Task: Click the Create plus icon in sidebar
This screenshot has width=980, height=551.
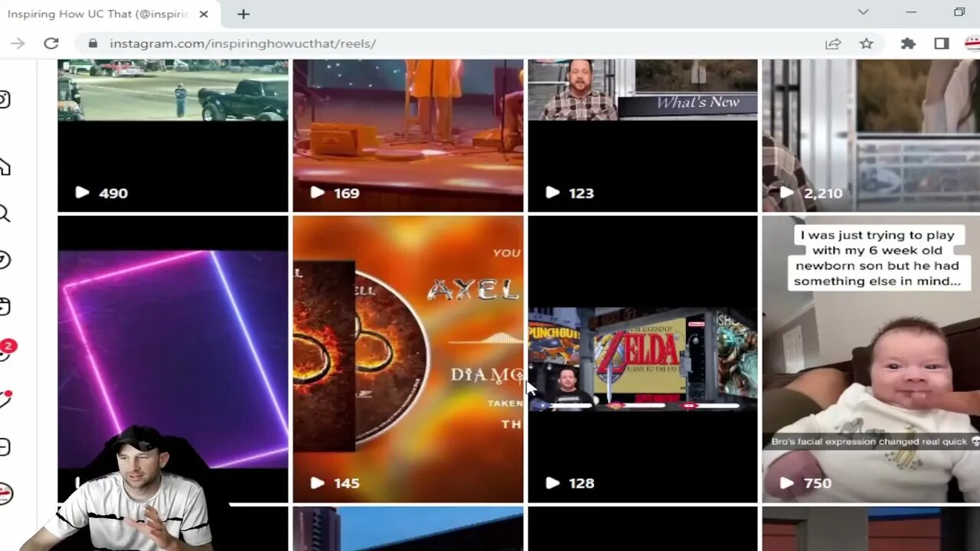Action: [4, 447]
